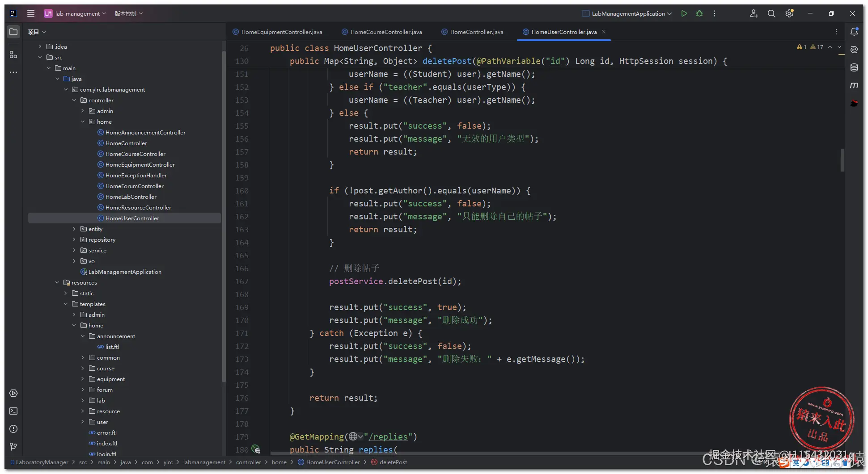868x474 pixels.
Task: Open the Maven tool window
Action: point(854,85)
